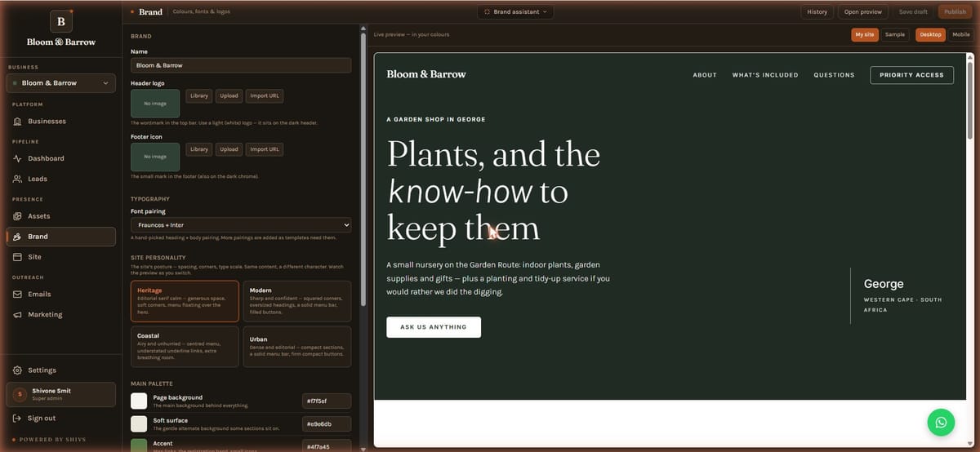Switch preview to My site
980x452 pixels.
865,34
